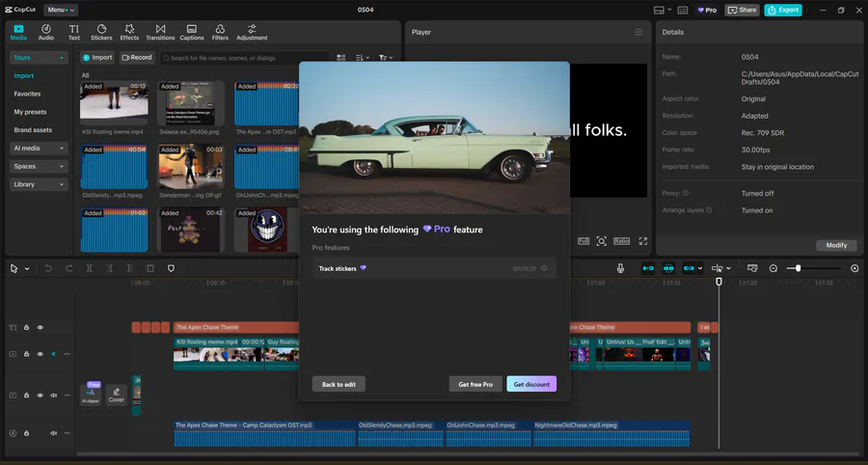Lock the bottom audio track
The height and width of the screenshot is (465, 868).
(x=26, y=433)
